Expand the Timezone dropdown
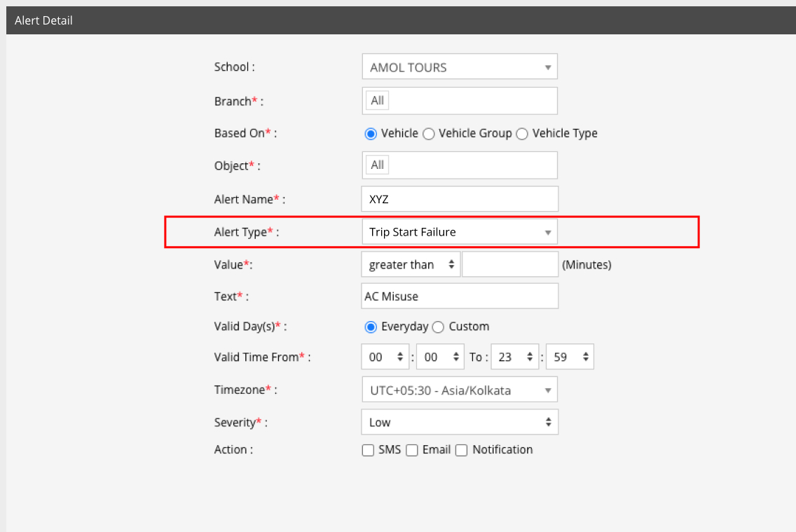Image resolution: width=796 pixels, height=532 pixels. tap(459, 390)
